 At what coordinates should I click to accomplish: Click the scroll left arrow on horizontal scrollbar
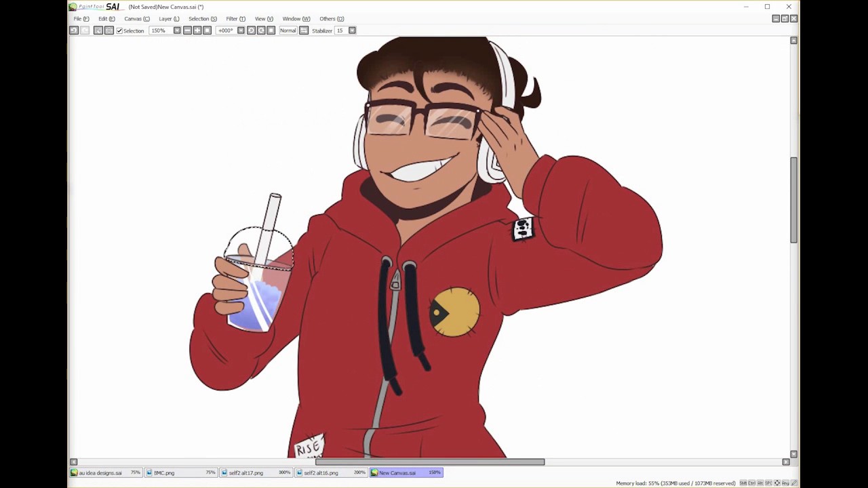73,462
